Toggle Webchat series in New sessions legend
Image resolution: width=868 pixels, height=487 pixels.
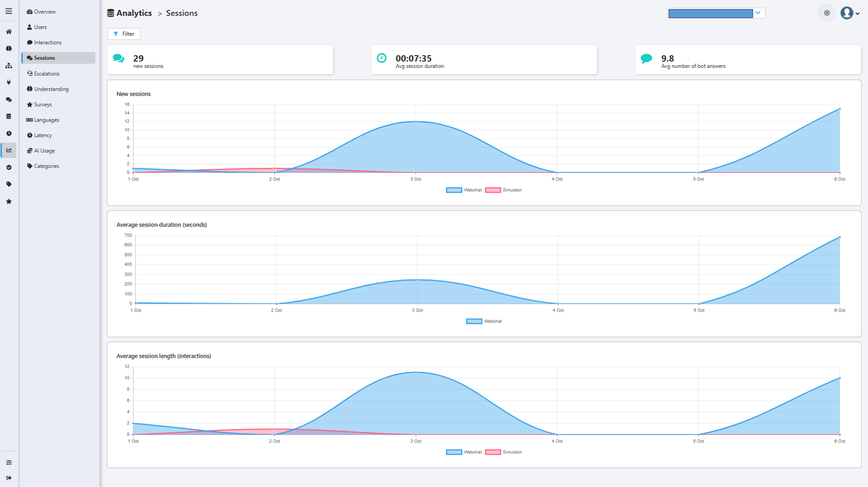point(464,190)
